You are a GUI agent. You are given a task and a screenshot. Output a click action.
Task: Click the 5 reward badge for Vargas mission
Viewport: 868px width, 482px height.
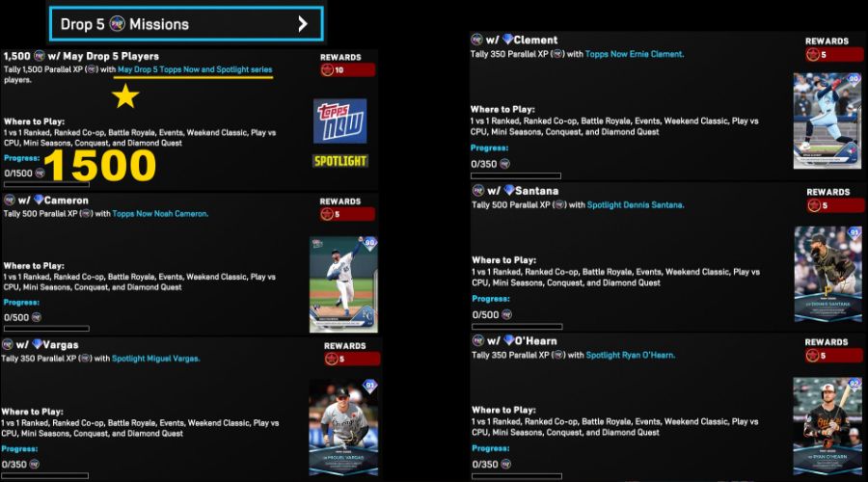352,360
